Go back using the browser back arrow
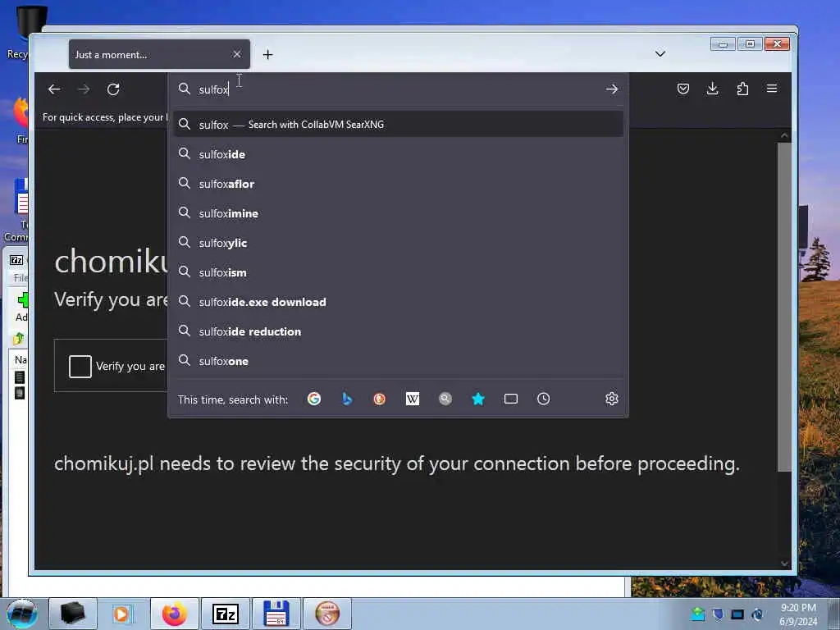The image size is (840, 630). pos(54,89)
